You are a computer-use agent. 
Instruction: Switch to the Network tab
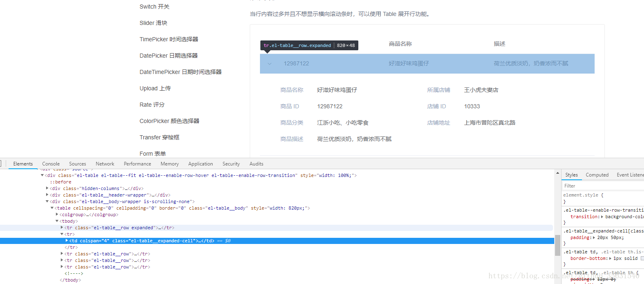tap(105, 164)
